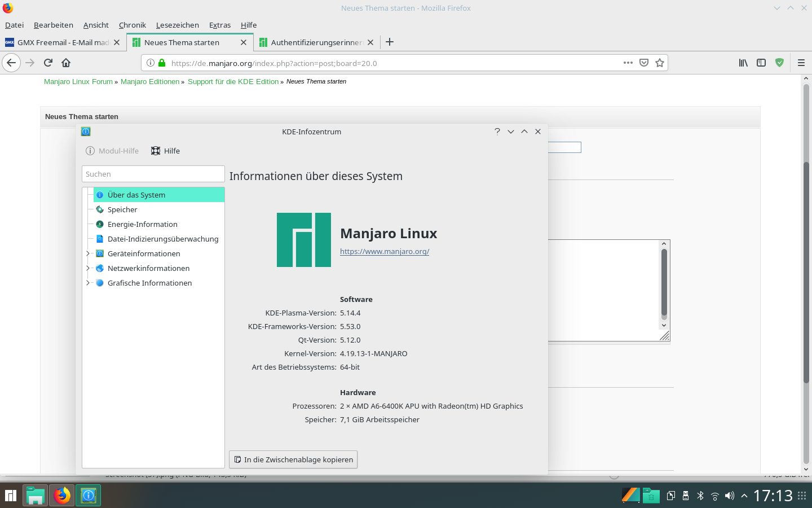
Task: Open Ansicht menu
Action: pos(96,25)
